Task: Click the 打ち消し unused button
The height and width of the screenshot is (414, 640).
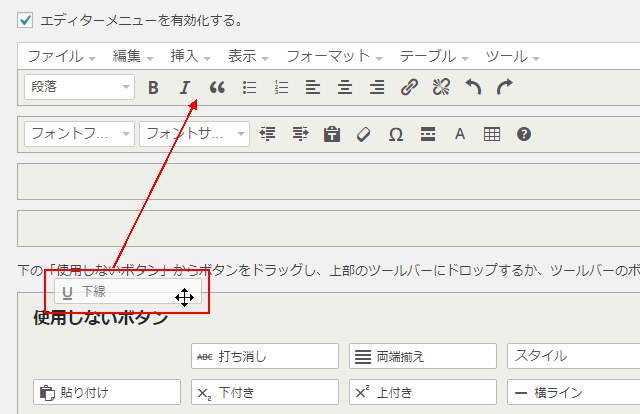Action: 265,356
